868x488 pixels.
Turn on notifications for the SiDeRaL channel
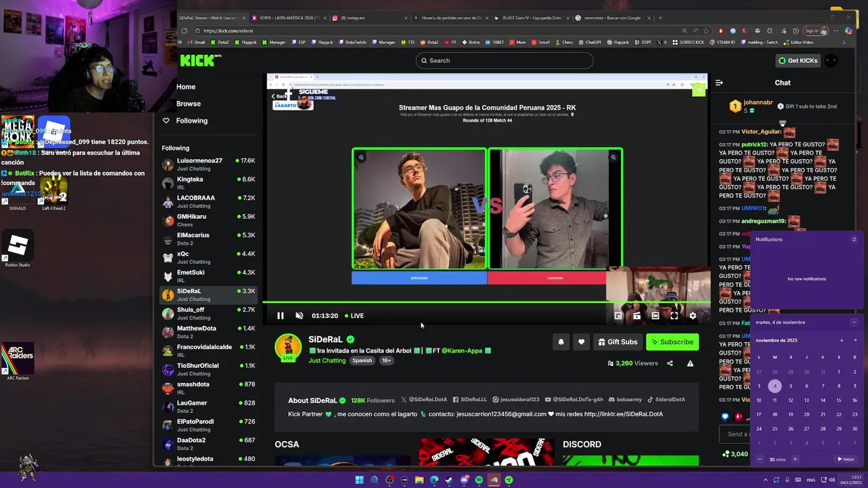click(x=561, y=342)
